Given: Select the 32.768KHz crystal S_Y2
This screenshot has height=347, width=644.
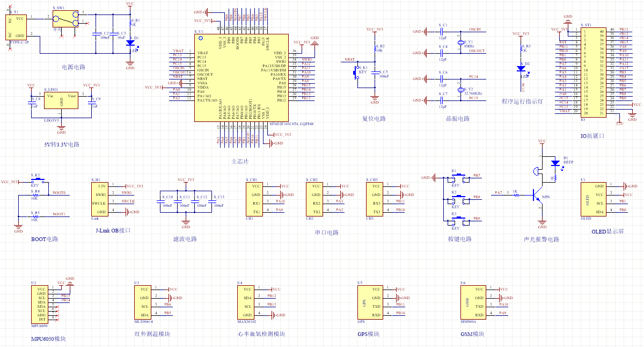Looking at the screenshot, I should click(460, 90).
